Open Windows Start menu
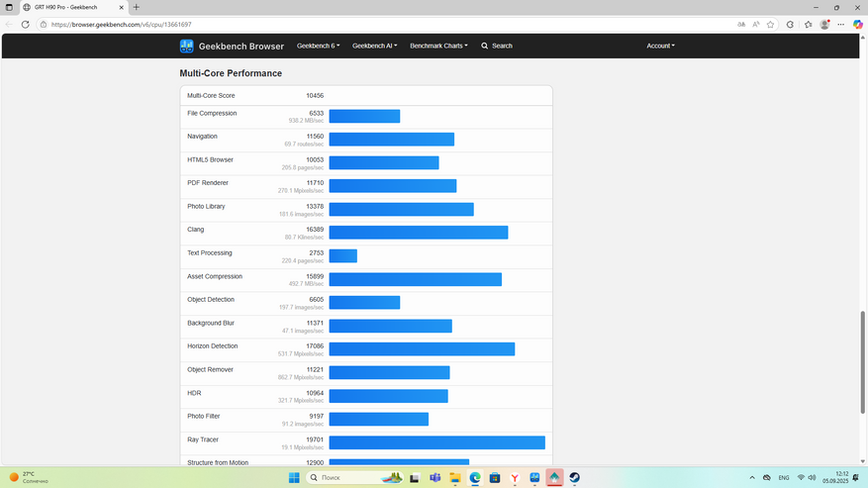Screen dimensions: 868x488 point(294,477)
